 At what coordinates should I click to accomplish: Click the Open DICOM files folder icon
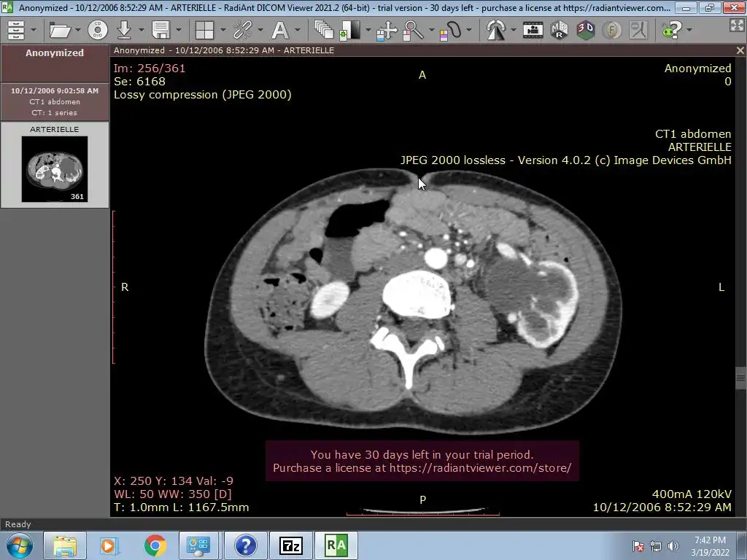click(60, 30)
